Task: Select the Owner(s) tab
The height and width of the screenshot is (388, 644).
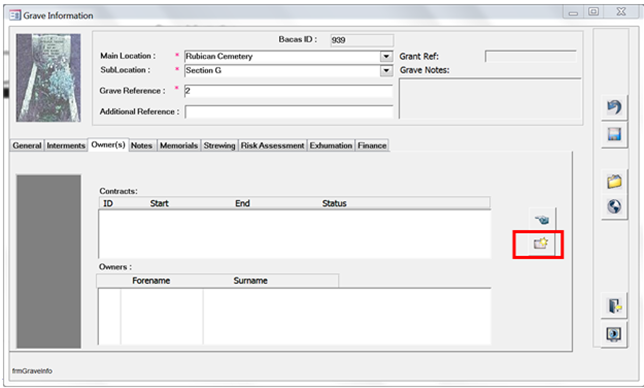Action: point(108,145)
